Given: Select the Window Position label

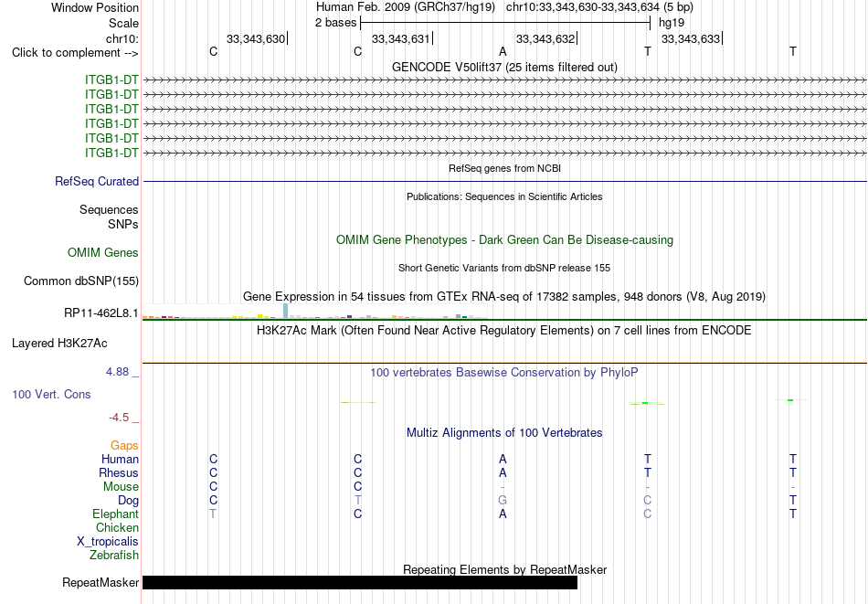Looking at the screenshot, I should click(x=95, y=7).
